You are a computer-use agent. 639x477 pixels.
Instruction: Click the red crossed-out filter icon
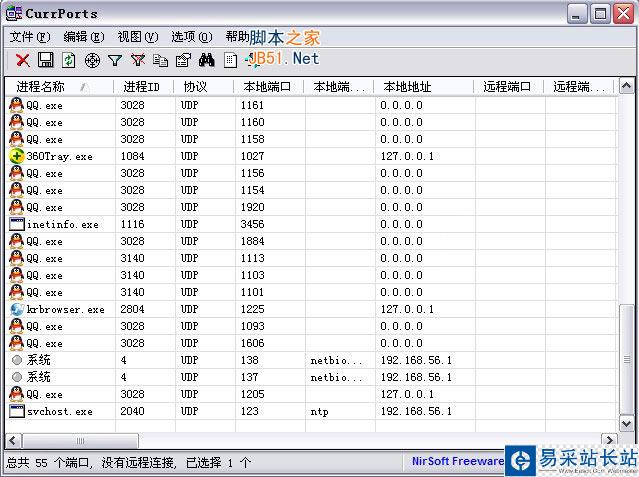(138, 60)
